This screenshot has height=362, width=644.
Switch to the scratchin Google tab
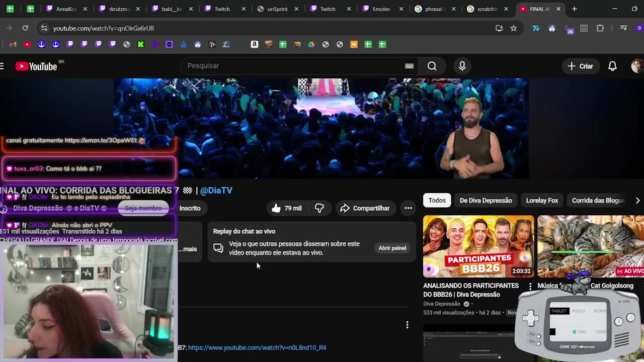487,9
